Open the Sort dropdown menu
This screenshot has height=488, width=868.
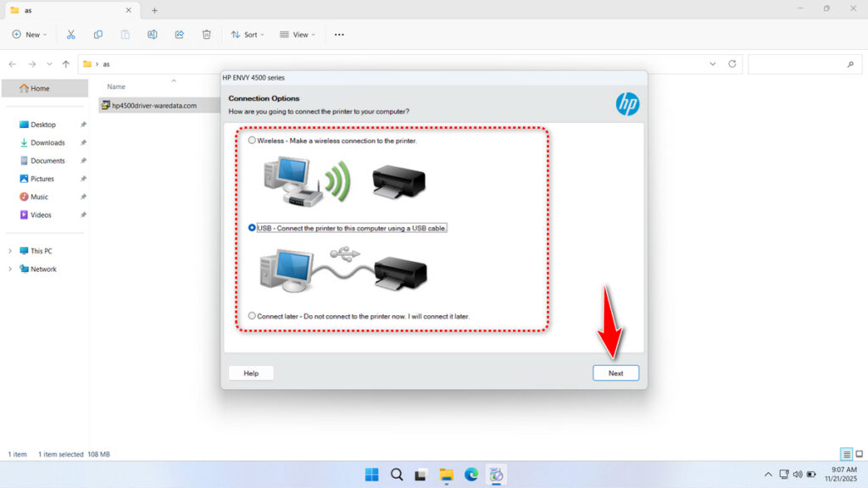click(x=247, y=34)
